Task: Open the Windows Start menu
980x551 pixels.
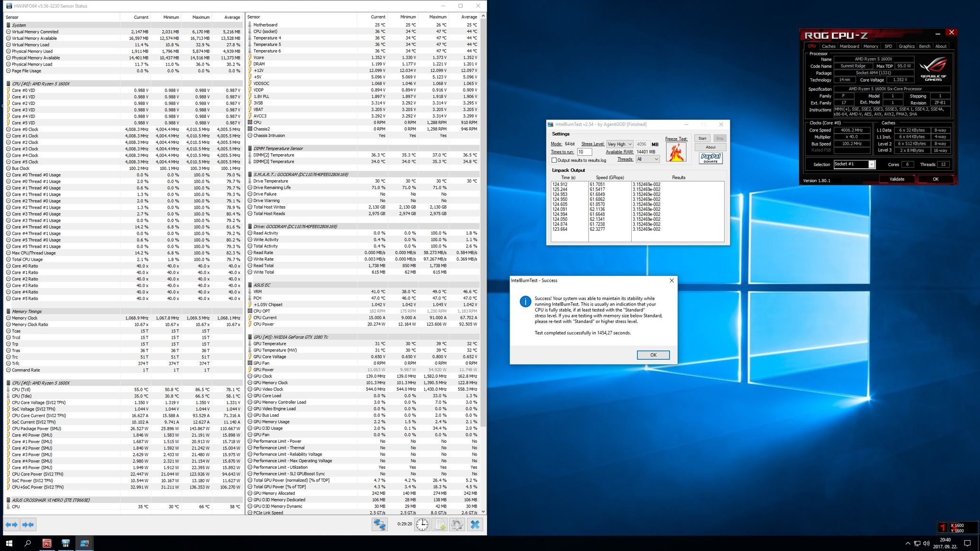Action: (x=9, y=543)
